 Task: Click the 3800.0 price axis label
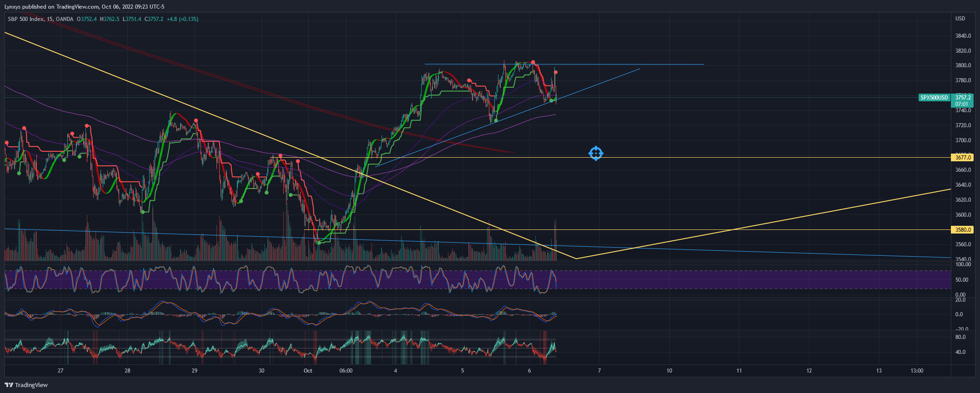[963, 65]
